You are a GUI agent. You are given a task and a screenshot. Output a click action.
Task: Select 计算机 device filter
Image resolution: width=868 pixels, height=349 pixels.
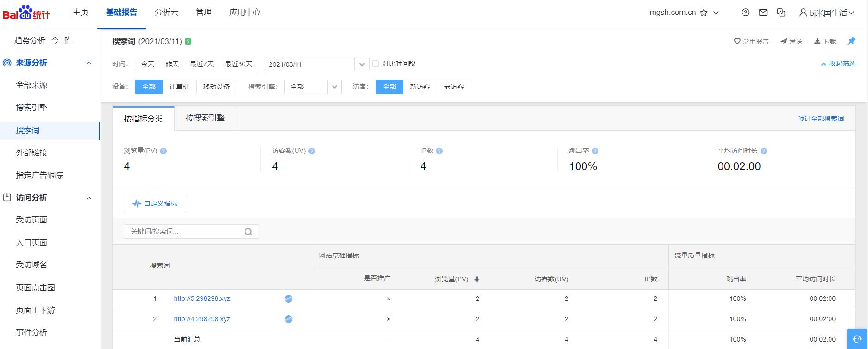click(x=179, y=87)
